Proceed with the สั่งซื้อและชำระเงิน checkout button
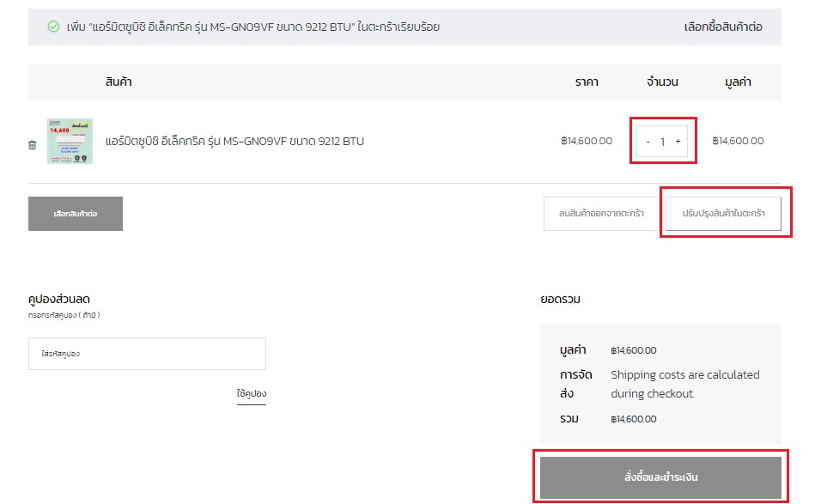Viewport: 815px width, 504px height. (x=660, y=477)
